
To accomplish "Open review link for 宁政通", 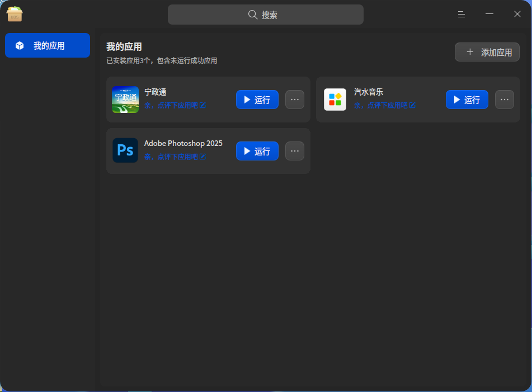I will pyautogui.click(x=175, y=106).
